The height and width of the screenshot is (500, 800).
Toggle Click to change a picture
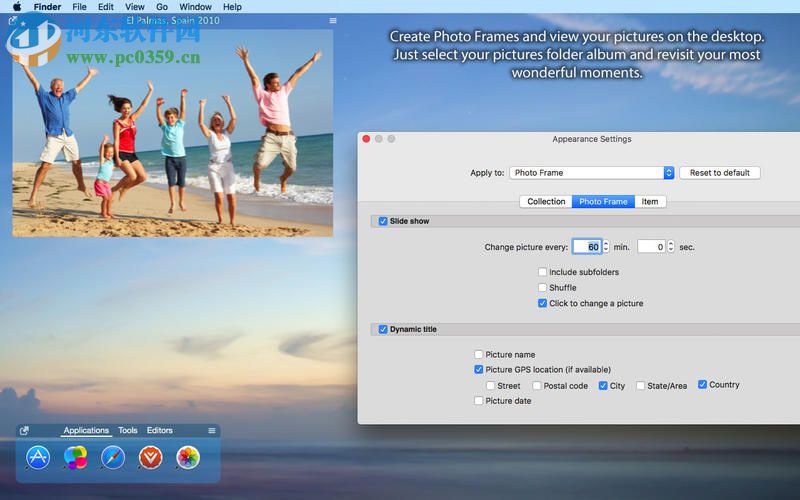click(x=542, y=303)
